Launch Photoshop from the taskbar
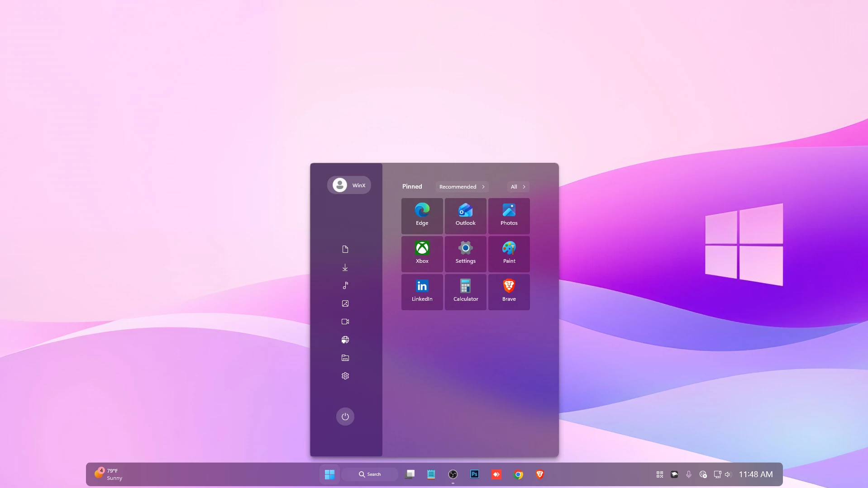868x488 pixels. click(475, 474)
